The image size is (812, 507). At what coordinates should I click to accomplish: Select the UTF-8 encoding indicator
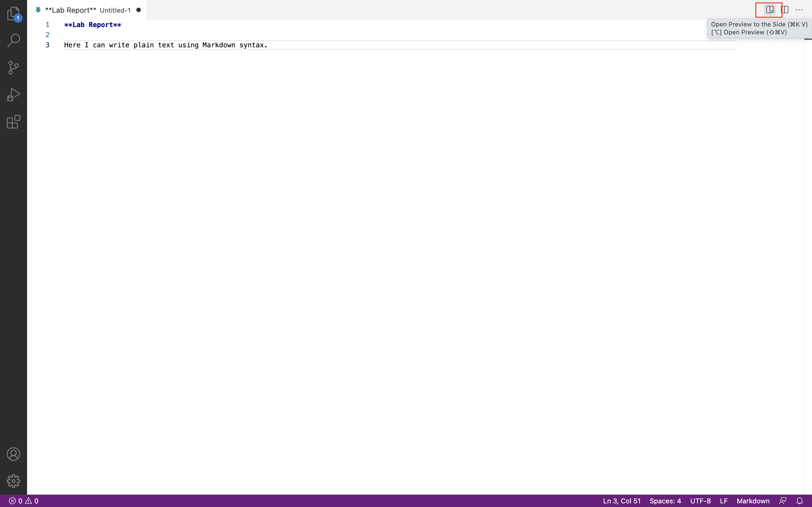point(700,501)
